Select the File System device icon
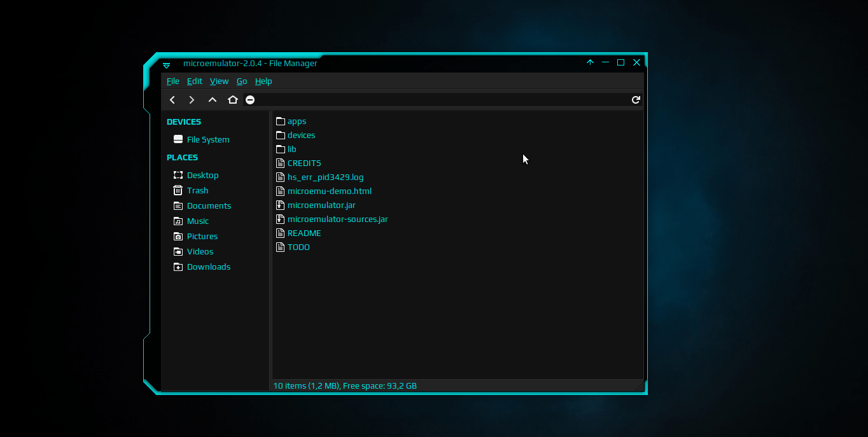The width and height of the screenshot is (868, 437). 207,139
